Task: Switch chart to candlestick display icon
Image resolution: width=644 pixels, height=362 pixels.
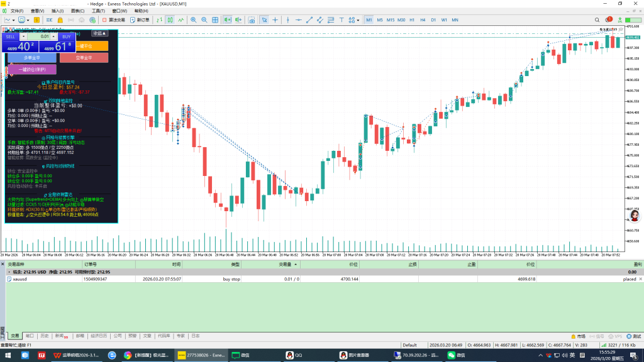Action: point(170,19)
